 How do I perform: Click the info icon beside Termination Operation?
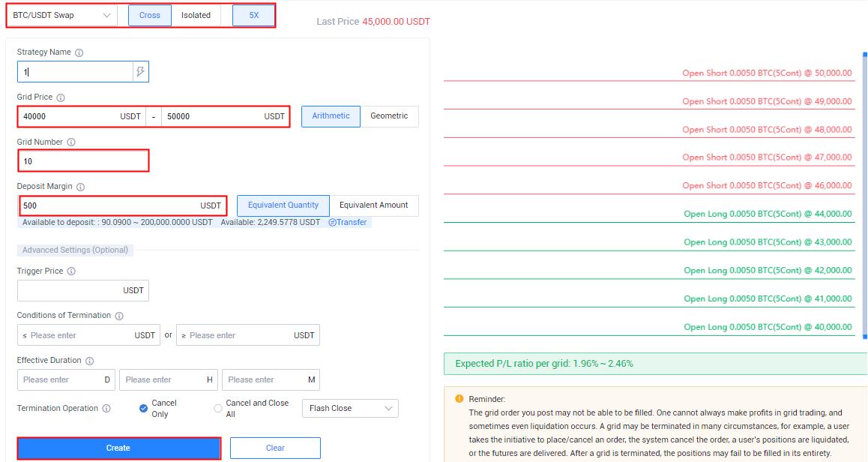pyautogui.click(x=106, y=408)
